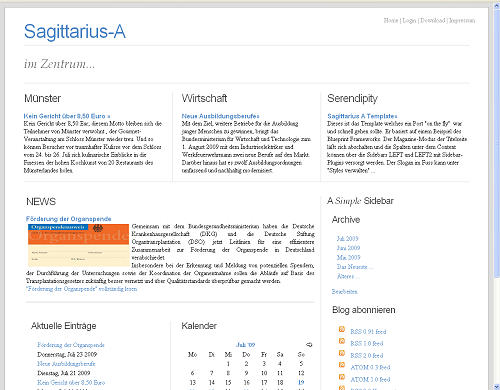The height and width of the screenshot is (390, 500).
Task: Open the Sagittarius-A site title
Action: tap(75, 32)
